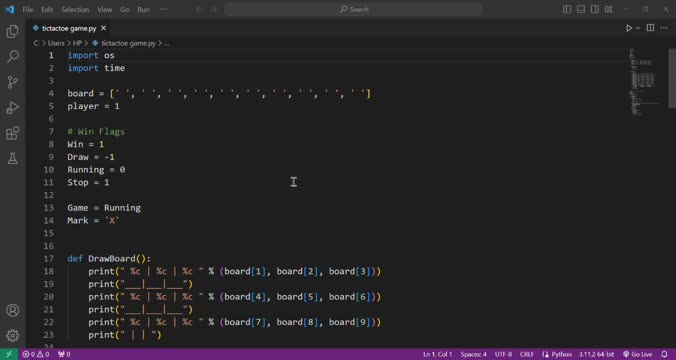Expand more menu items with ellipsis

pyautogui.click(x=164, y=9)
